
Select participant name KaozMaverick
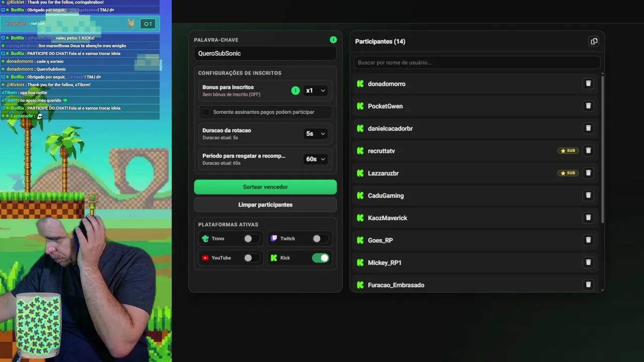pyautogui.click(x=387, y=218)
